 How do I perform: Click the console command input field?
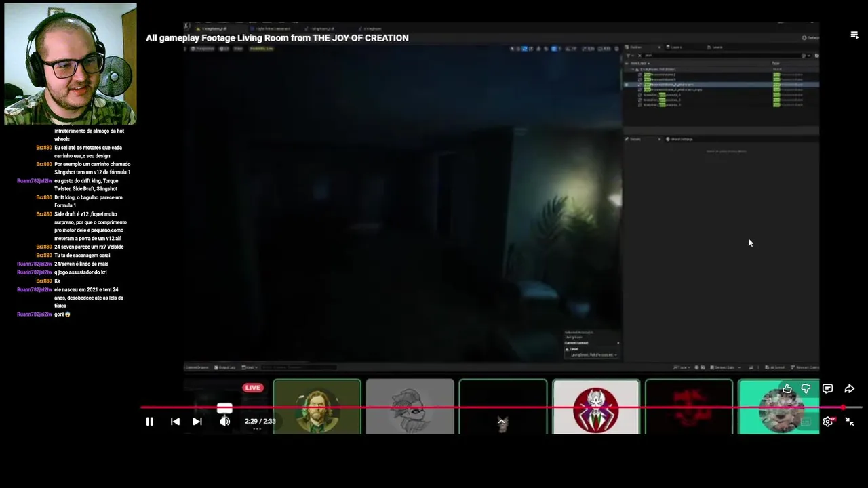[x=298, y=367]
